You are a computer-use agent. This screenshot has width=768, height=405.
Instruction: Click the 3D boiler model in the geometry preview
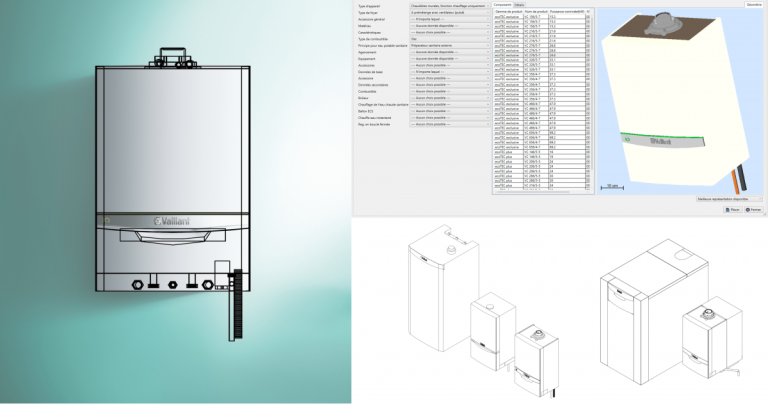pyautogui.click(x=674, y=100)
